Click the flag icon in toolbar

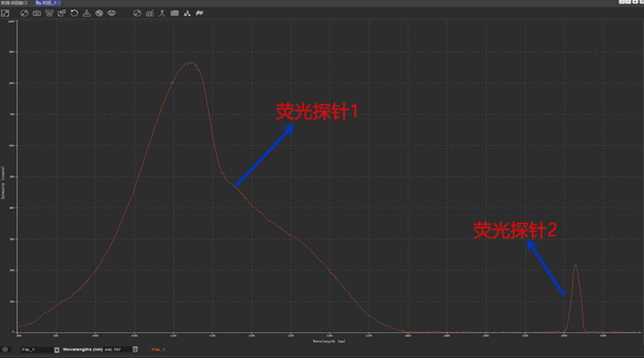click(199, 14)
